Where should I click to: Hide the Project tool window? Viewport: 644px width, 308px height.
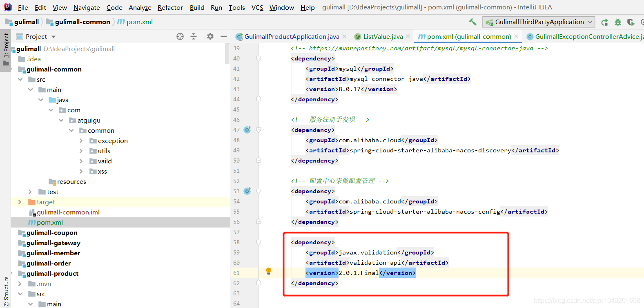[x=224, y=36]
